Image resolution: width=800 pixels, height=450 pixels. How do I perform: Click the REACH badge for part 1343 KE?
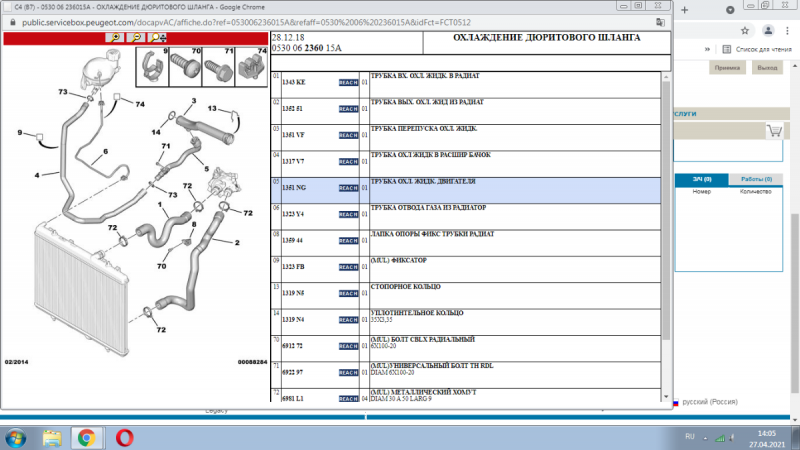[348, 82]
